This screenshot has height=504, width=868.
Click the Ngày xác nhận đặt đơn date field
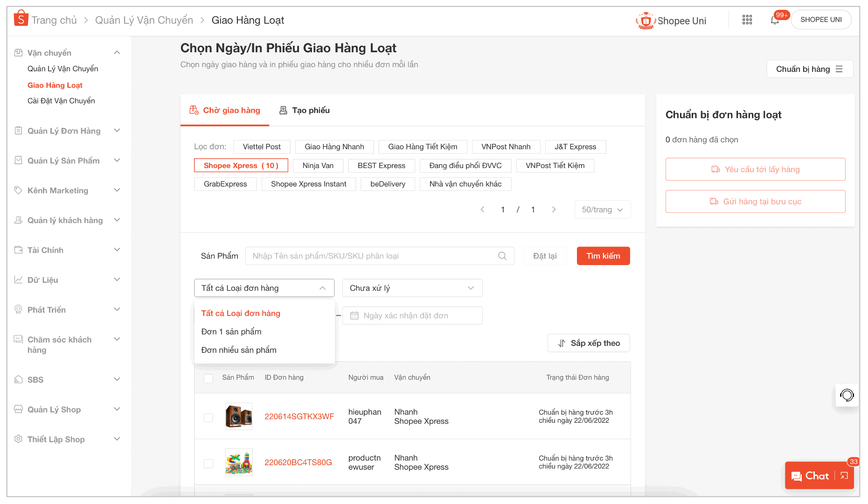(412, 315)
